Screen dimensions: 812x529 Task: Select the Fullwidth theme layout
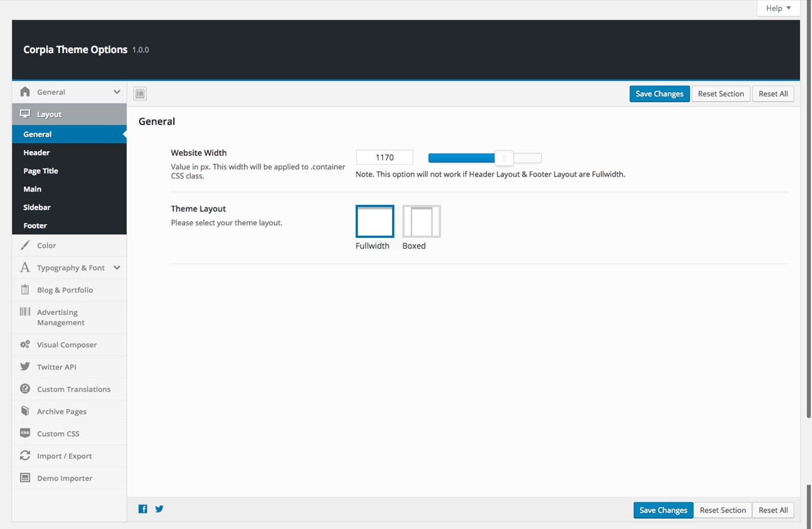coord(374,222)
